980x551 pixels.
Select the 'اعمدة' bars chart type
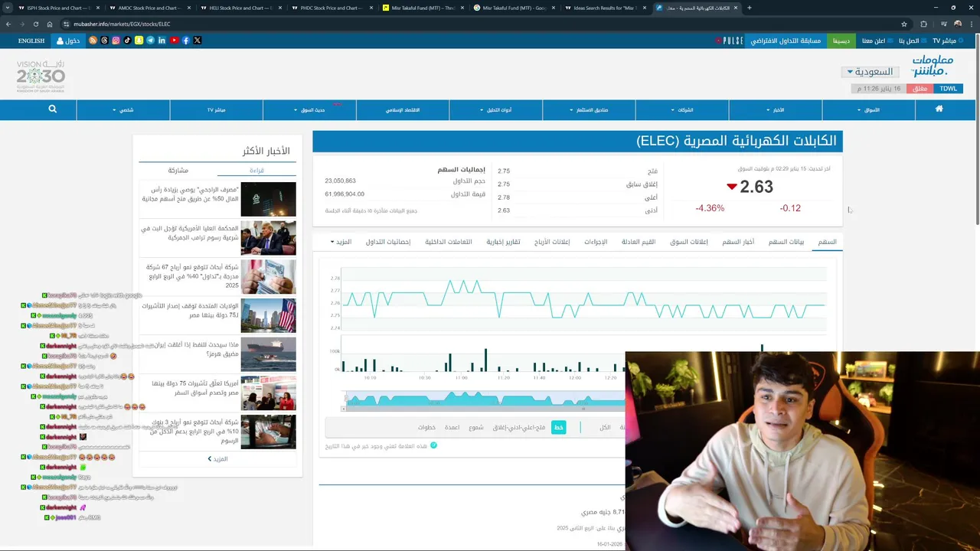point(452,427)
